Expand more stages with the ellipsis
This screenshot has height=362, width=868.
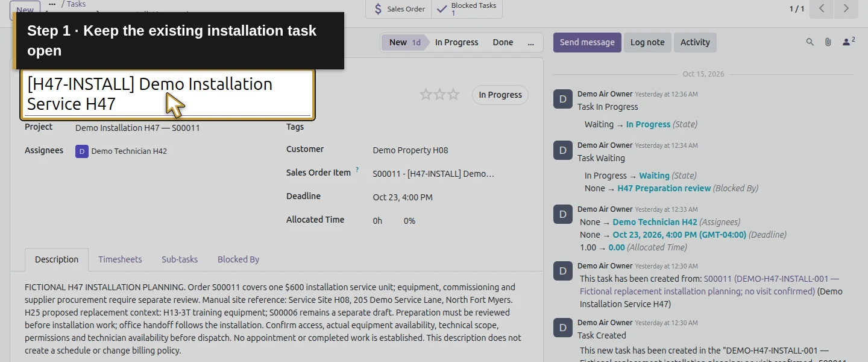(x=530, y=42)
